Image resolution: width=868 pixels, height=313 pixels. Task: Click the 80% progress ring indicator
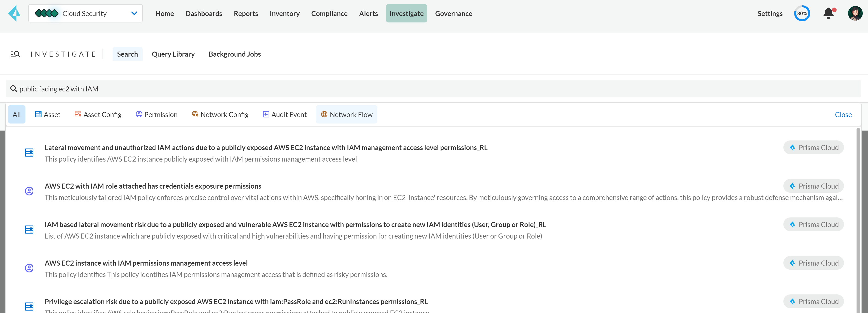point(802,14)
